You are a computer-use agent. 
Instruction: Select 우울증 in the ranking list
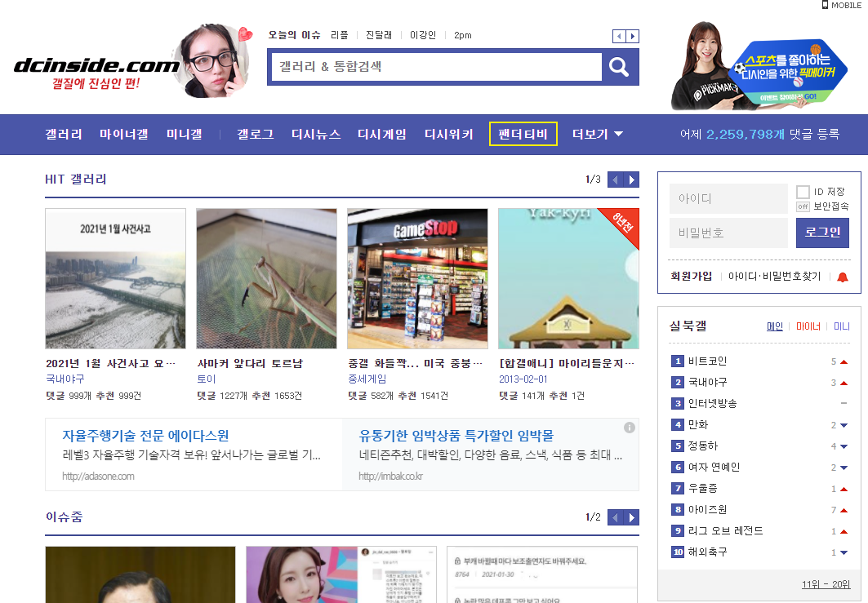click(703, 488)
